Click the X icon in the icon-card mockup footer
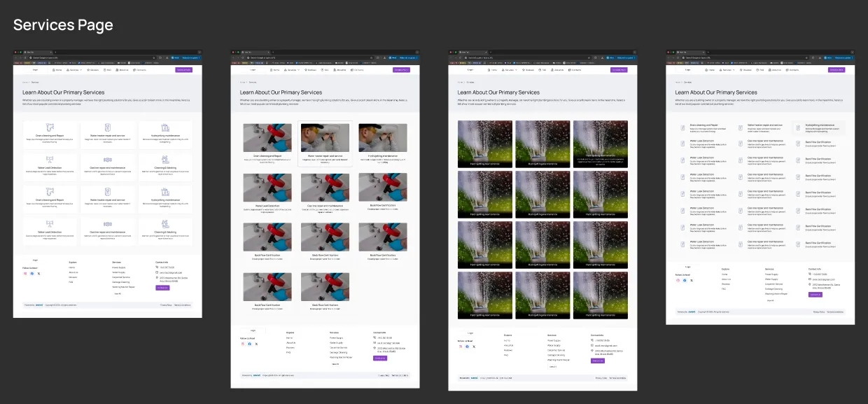Image resolution: width=868 pixels, height=404 pixels. [38, 273]
